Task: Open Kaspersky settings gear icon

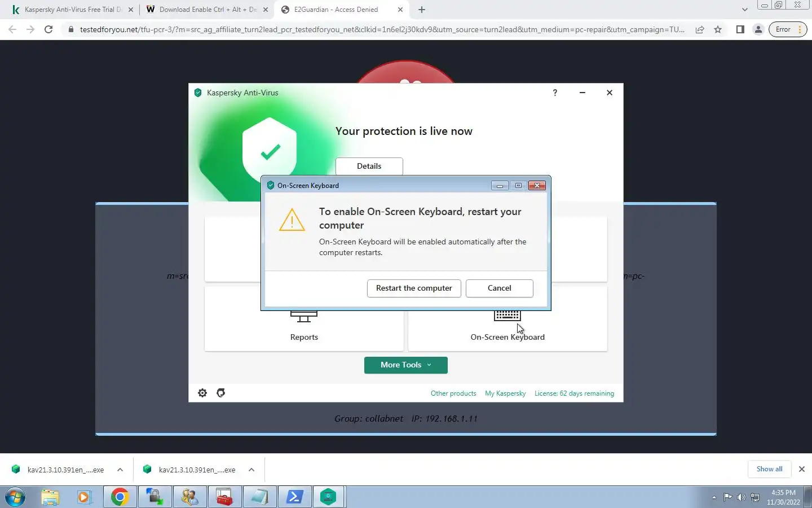Action: click(x=202, y=393)
